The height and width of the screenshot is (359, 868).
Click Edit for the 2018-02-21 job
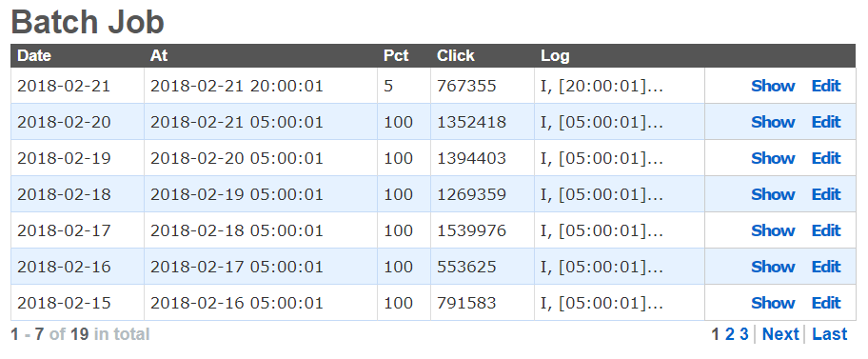826,86
